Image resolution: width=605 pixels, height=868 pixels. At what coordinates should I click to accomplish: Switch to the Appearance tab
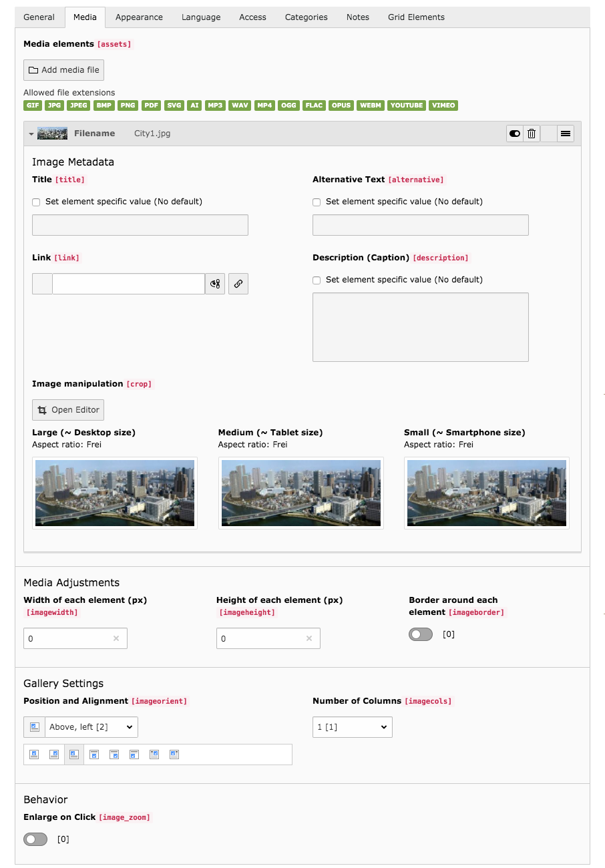click(x=139, y=17)
